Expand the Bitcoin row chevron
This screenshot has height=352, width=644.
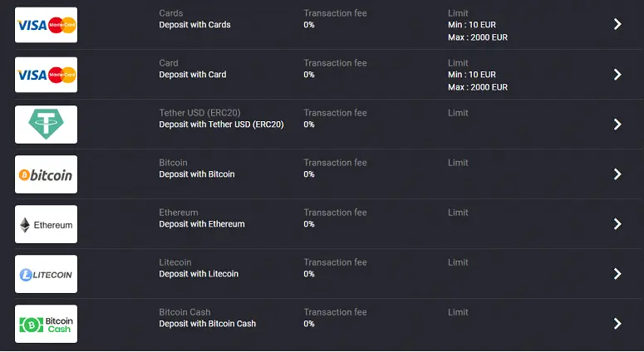coord(617,174)
